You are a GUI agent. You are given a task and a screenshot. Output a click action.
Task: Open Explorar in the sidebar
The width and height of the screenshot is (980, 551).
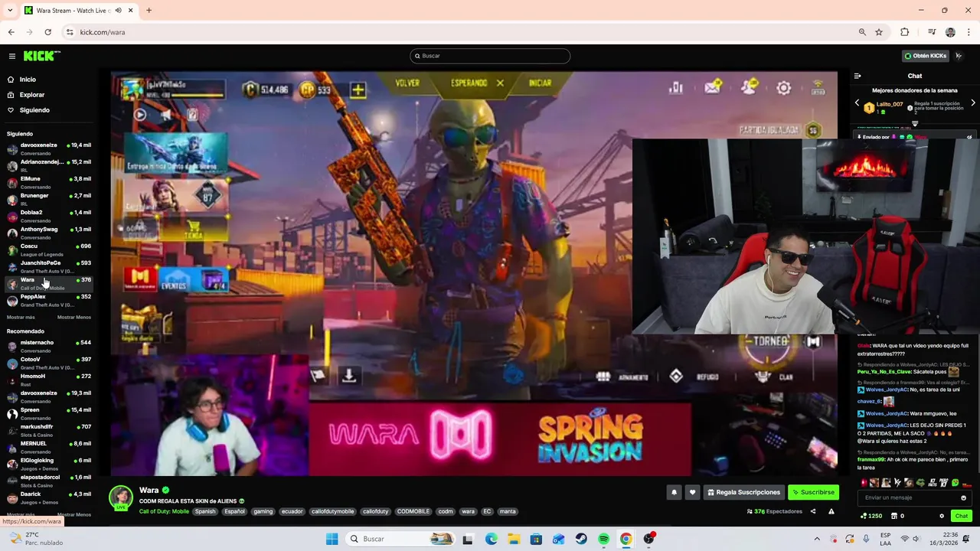[32, 95]
